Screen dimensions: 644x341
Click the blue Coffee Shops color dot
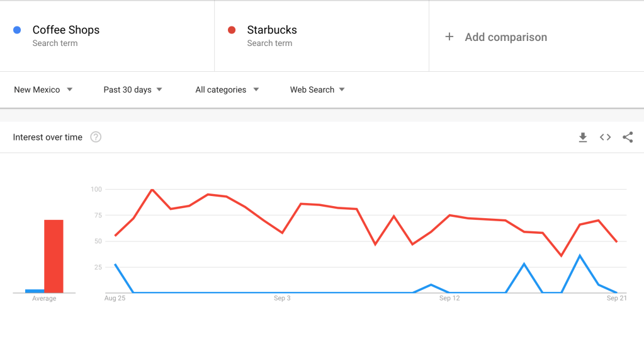point(18,30)
